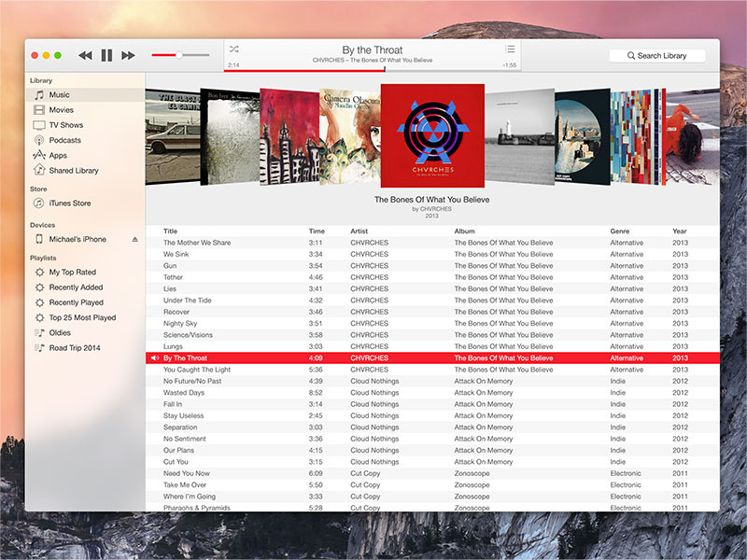Select the song Gun
This screenshot has height=560, width=747.
click(x=432, y=266)
